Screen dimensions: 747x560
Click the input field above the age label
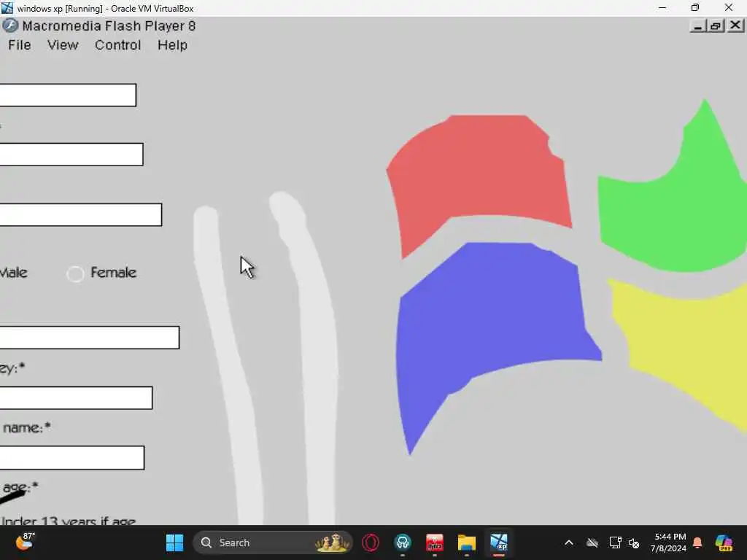(71, 458)
